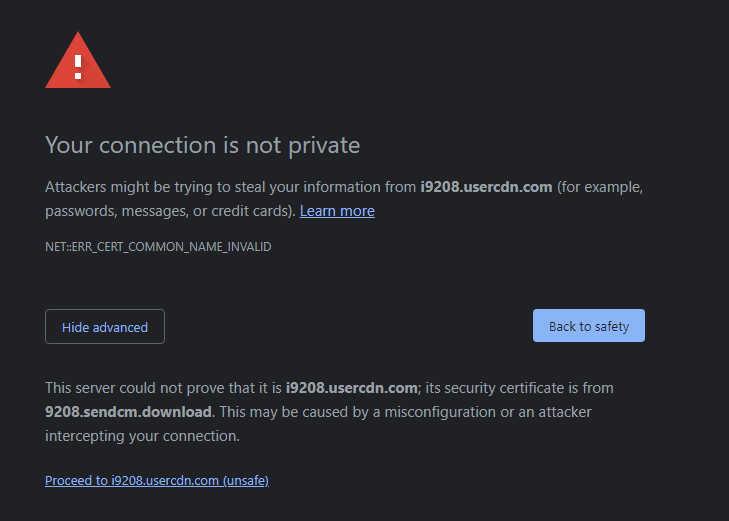Click bold i9208.usercdn.com in Attackers sentence

pos(486,187)
